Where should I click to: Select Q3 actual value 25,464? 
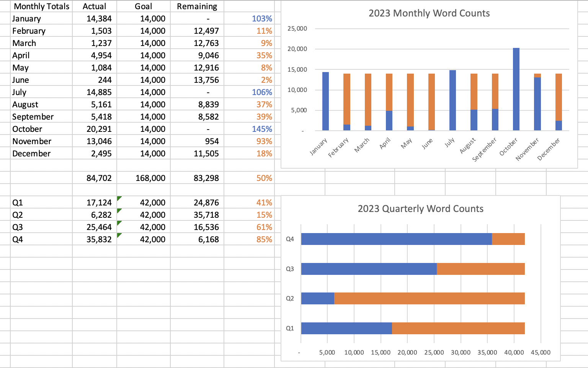point(95,227)
